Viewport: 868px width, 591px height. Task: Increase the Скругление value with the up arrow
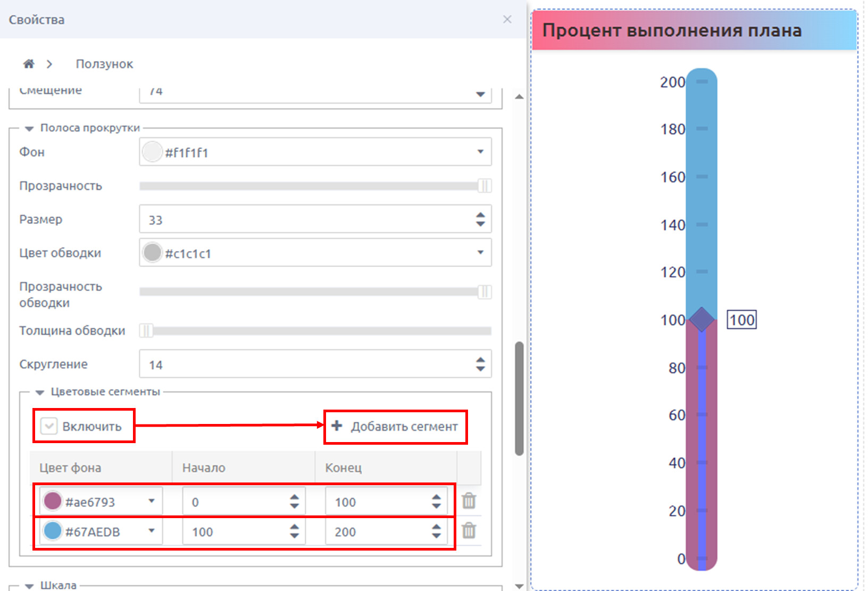click(480, 360)
